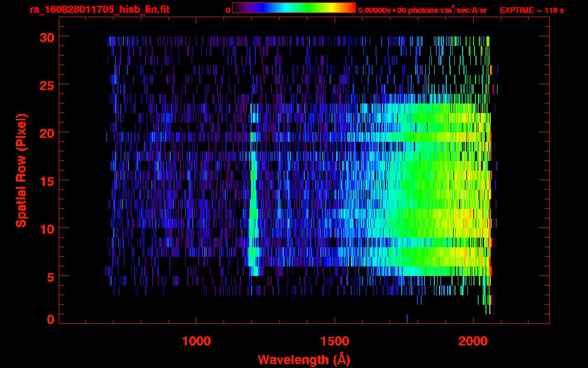This screenshot has height=368, width=588.
Task: Click the color bar minimum label 0
Action: [x=228, y=10]
